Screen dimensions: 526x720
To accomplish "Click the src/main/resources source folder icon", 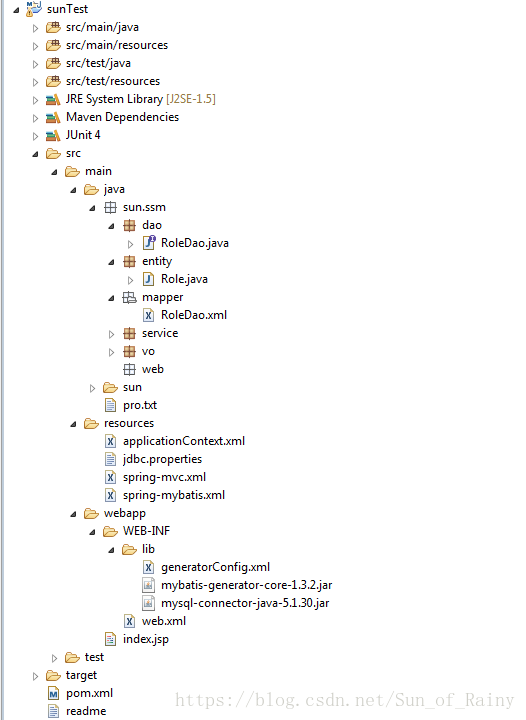I will pyautogui.click(x=53, y=45).
